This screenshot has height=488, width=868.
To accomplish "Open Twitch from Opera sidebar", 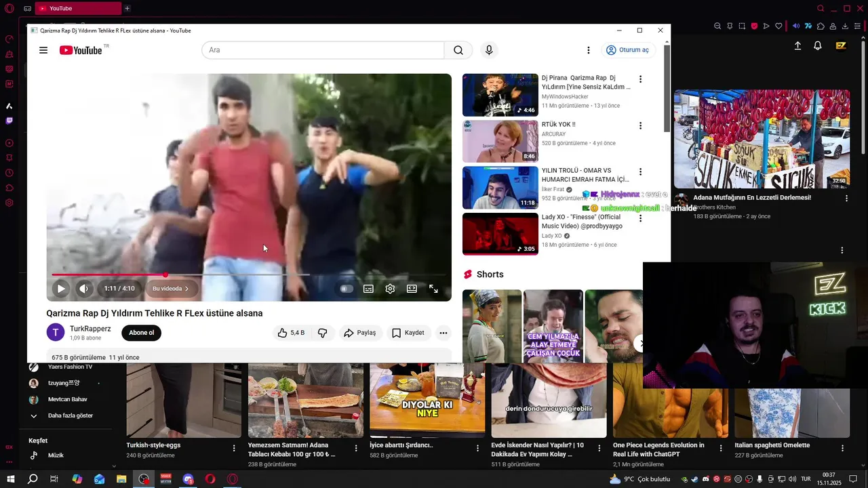I will pyautogui.click(x=9, y=121).
